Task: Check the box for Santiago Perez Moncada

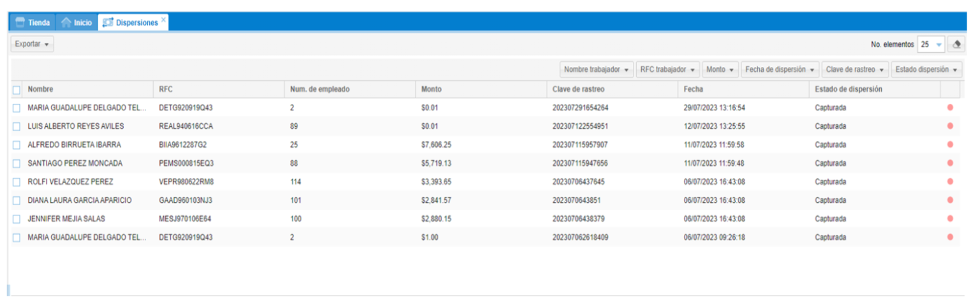Action: [17, 163]
